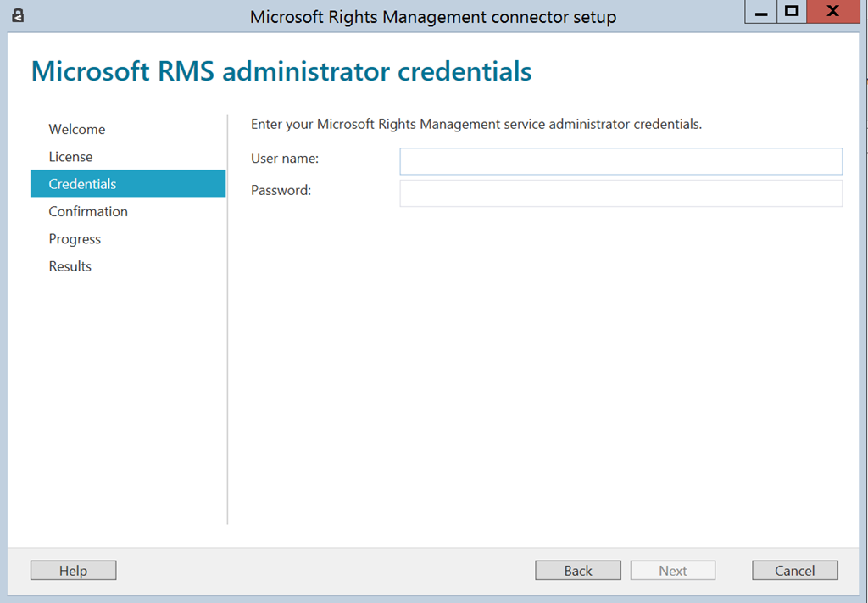Cancel the connector setup
The height and width of the screenshot is (603, 868).
point(794,571)
